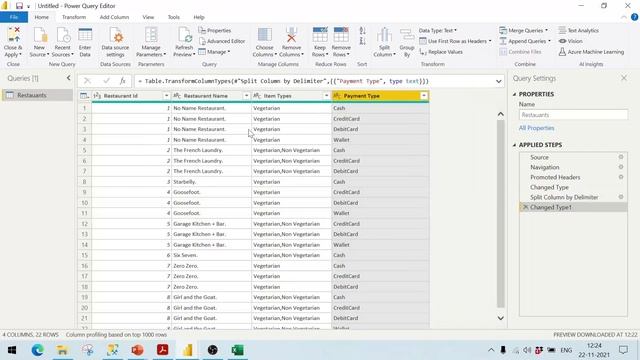Switch to the View tab
Image resolution: width=640 pixels, height=360 pixels.
pos(148,17)
